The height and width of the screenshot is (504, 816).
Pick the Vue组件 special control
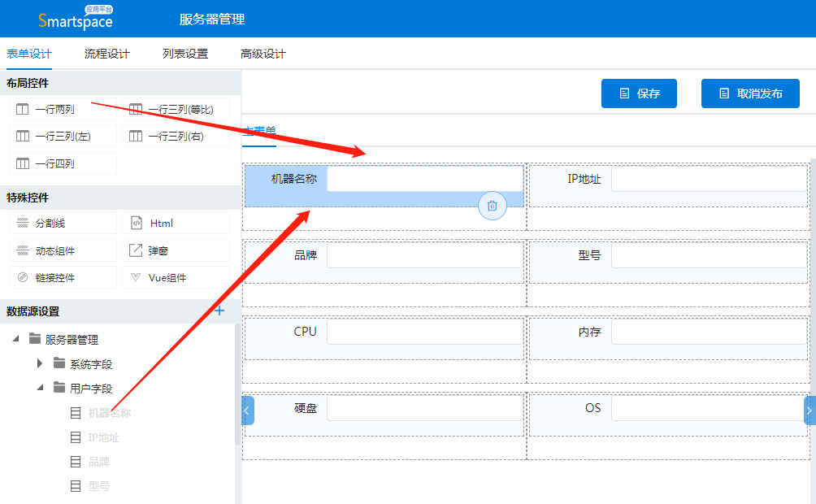pos(176,277)
